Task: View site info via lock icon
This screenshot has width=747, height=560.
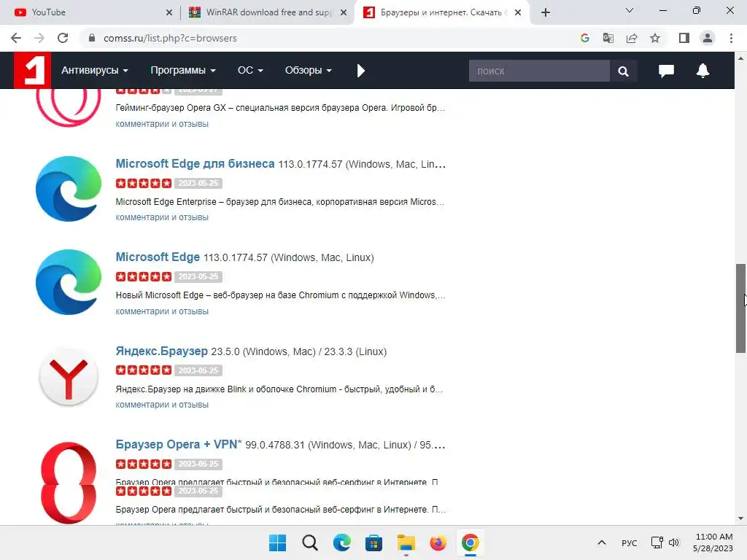Action: [92, 38]
